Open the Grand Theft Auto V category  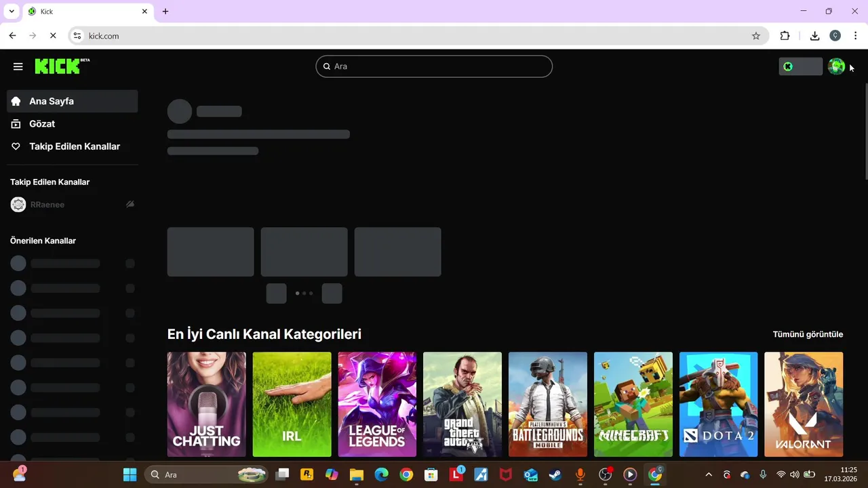coord(462,404)
